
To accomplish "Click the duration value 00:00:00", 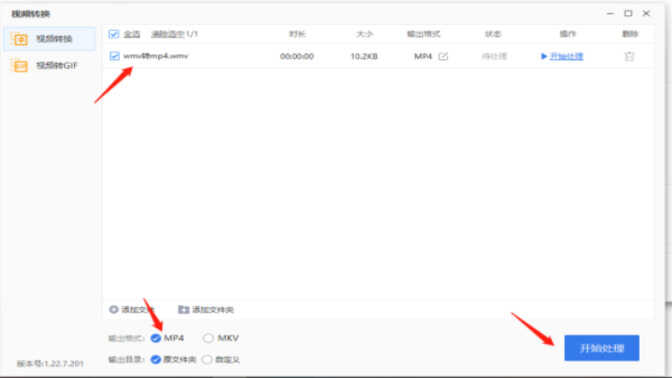I will (297, 56).
